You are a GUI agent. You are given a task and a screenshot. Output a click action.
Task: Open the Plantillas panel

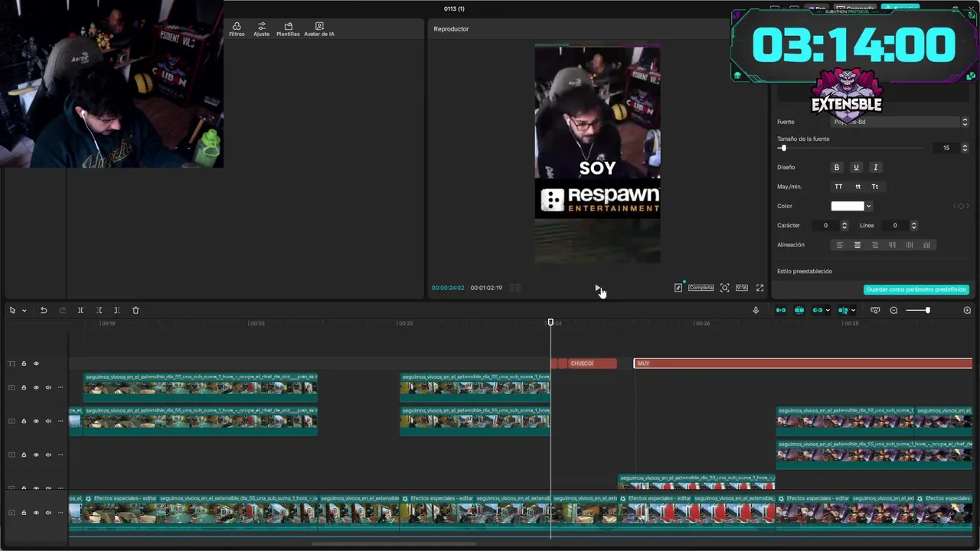click(288, 29)
